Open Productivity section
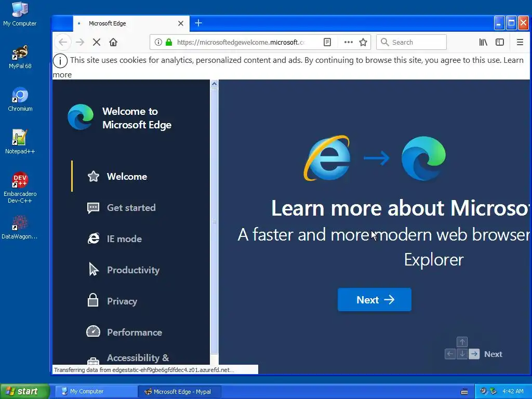This screenshot has height=399, width=532. click(x=134, y=270)
